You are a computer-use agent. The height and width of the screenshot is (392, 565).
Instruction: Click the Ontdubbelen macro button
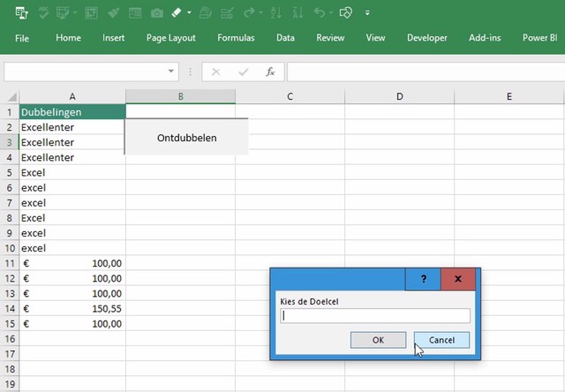point(186,137)
